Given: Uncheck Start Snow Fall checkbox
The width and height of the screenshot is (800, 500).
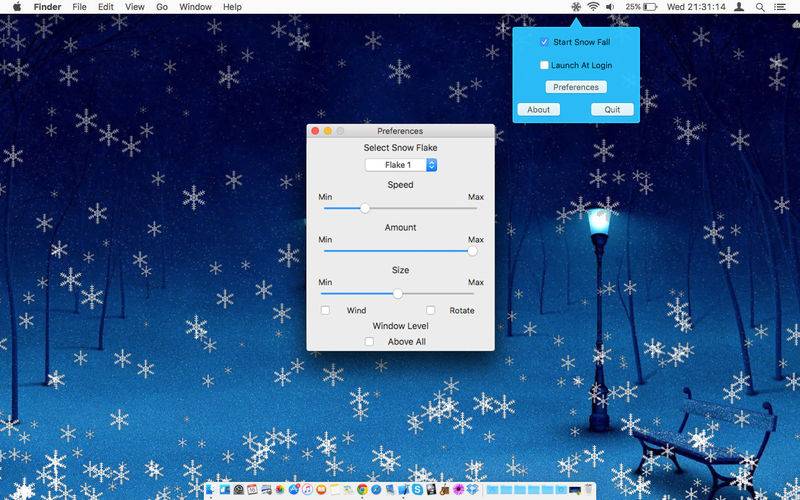Looking at the screenshot, I should [544, 42].
